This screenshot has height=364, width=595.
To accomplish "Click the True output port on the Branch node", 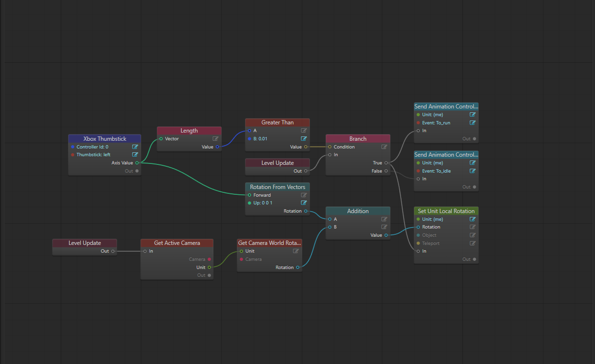I will tap(387, 162).
